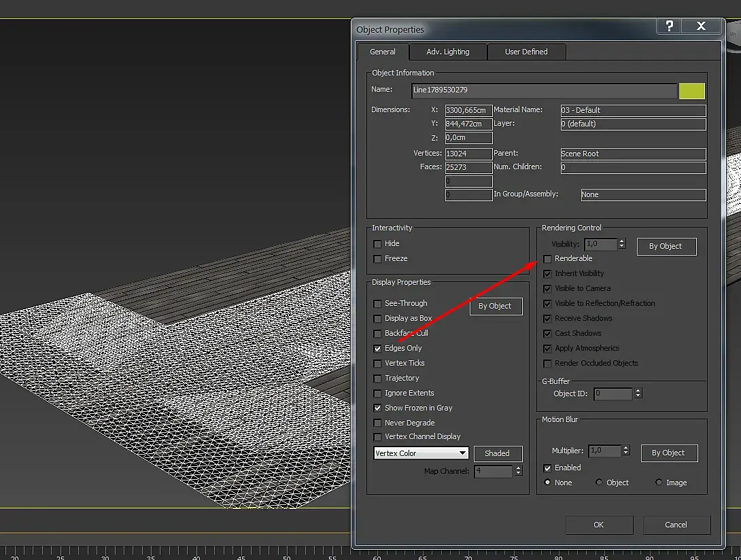Switch to the Adv. Lighting tab

[x=448, y=52]
